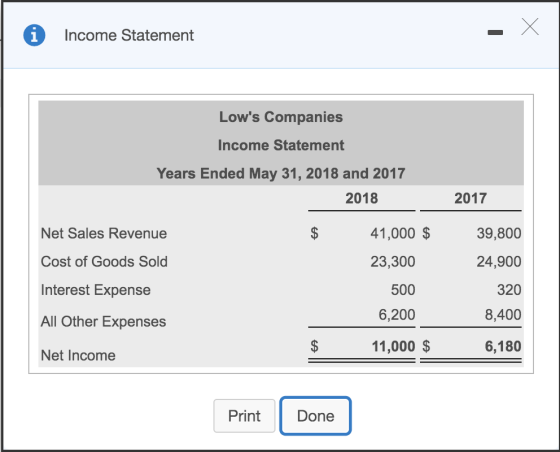Minimize the Income Statement dialog
Viewport: 560px width, 452px height.
495,33
